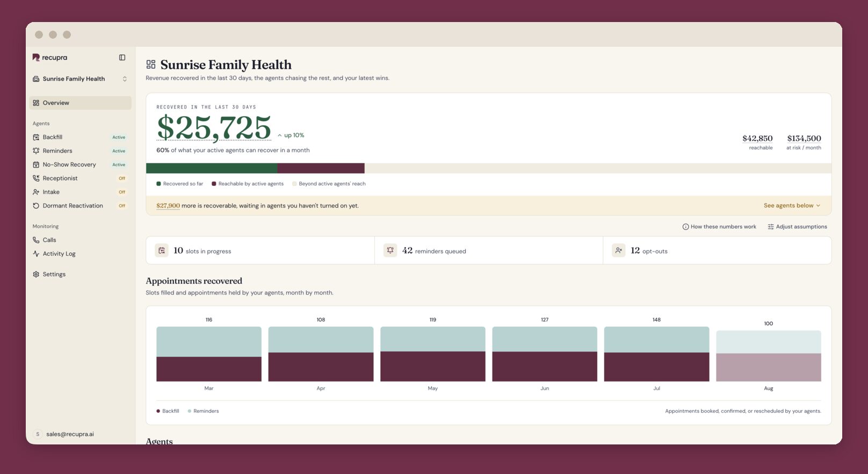
Task: Click the Reminders bell icon in sidebar
Action: click(x=36, y=151)
